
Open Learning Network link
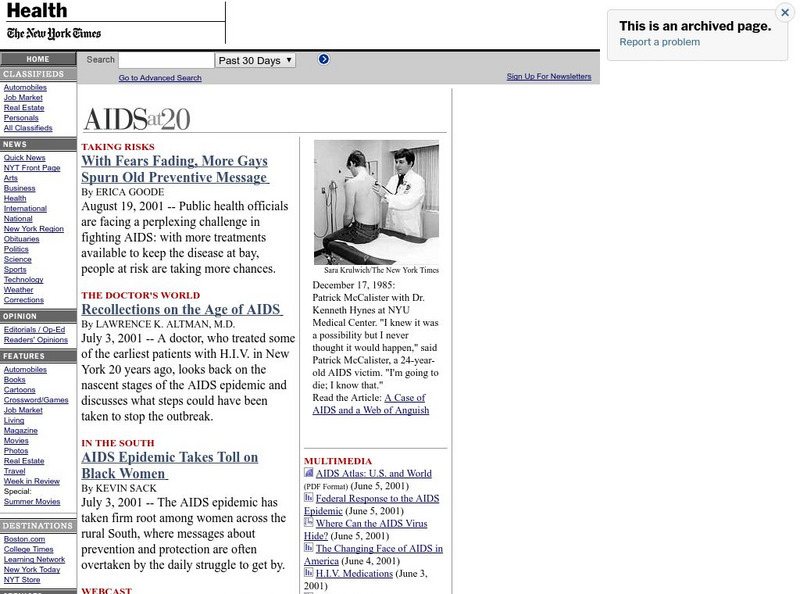click(x=34, y=560)
